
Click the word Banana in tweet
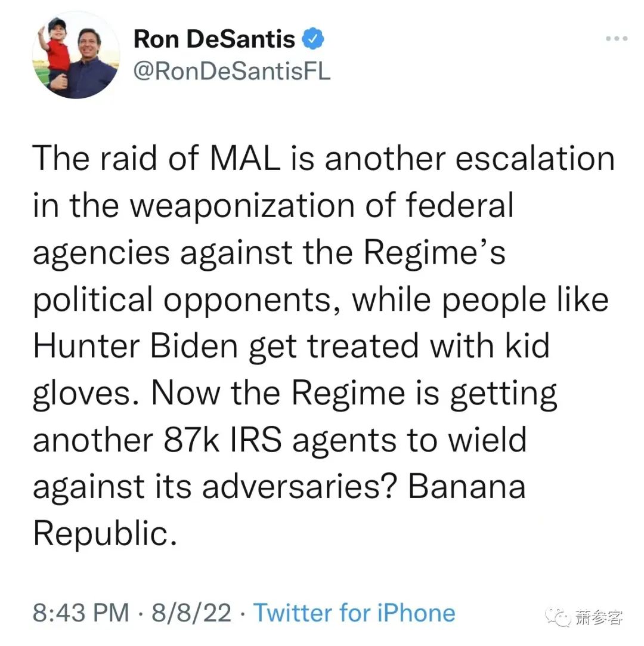(x=467, y=487)
